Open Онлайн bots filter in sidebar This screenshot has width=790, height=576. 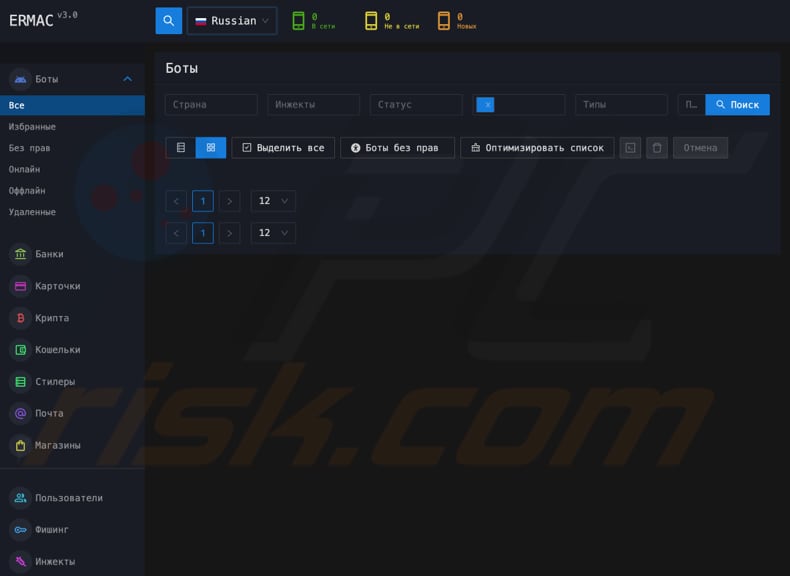coord(25,169)
